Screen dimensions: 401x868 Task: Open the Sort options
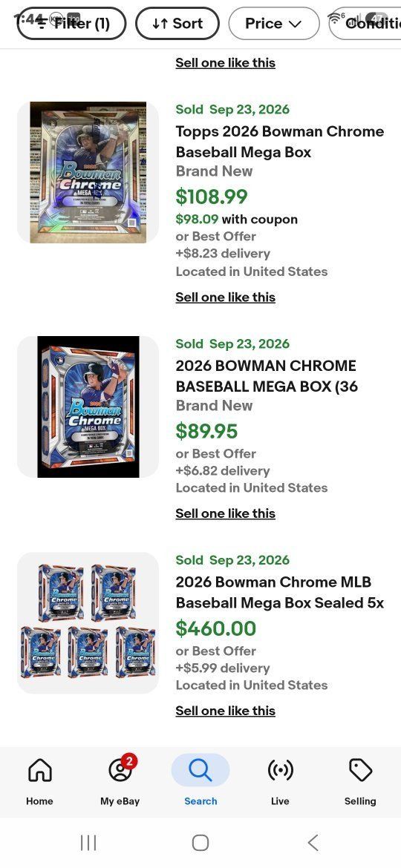coord(177,23)
